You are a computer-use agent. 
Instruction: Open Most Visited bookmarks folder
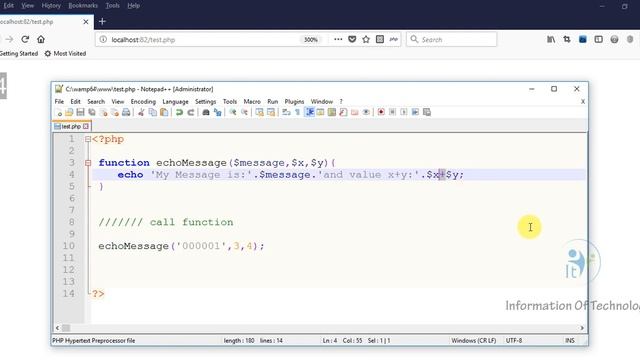click(65, 53)
